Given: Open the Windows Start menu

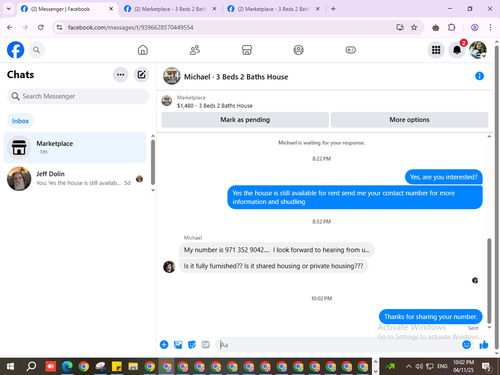Looking at the screenshot, I should click(x=10, y=367).
